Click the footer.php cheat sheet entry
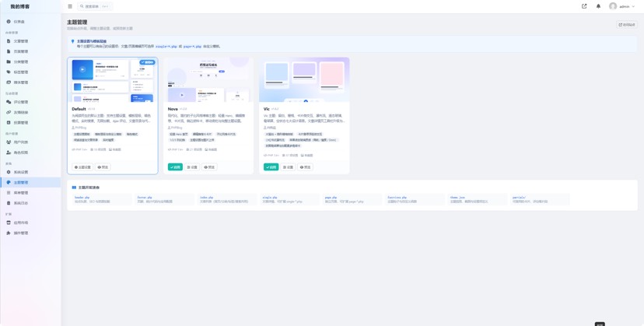Viewport: 644px width, 326px height. click(x=165, y=199)
